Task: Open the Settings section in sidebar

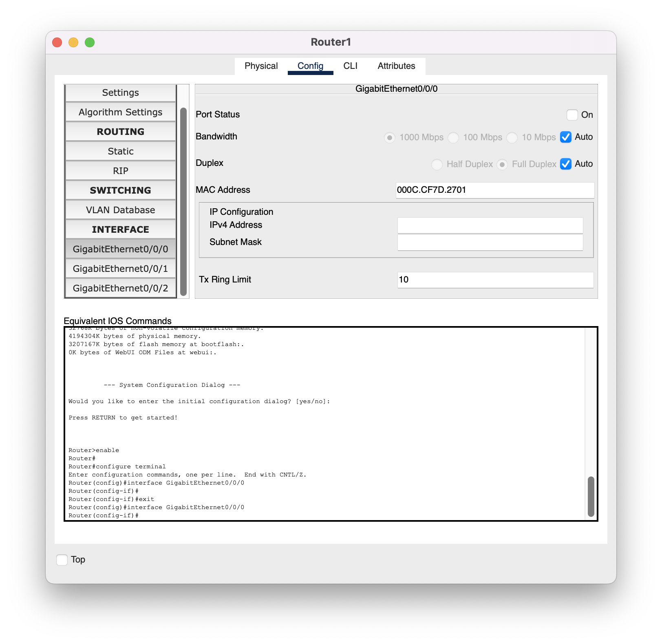Action: pos(121,93)
